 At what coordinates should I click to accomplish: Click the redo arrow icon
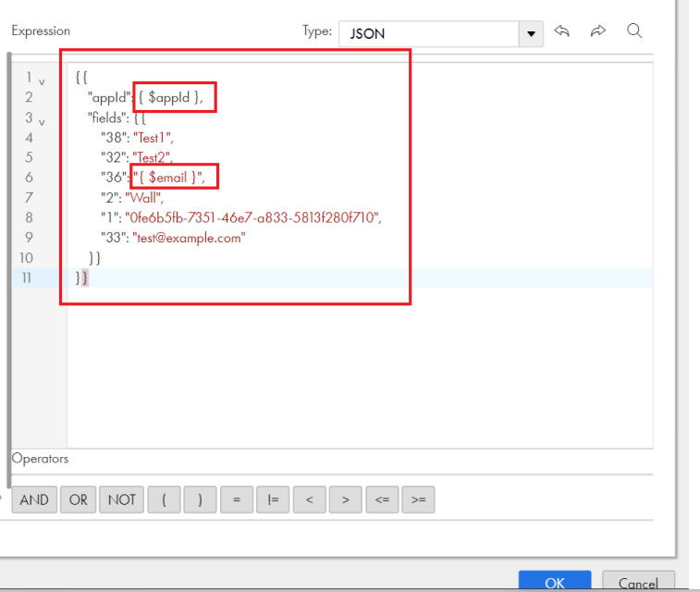pos(597,31)
